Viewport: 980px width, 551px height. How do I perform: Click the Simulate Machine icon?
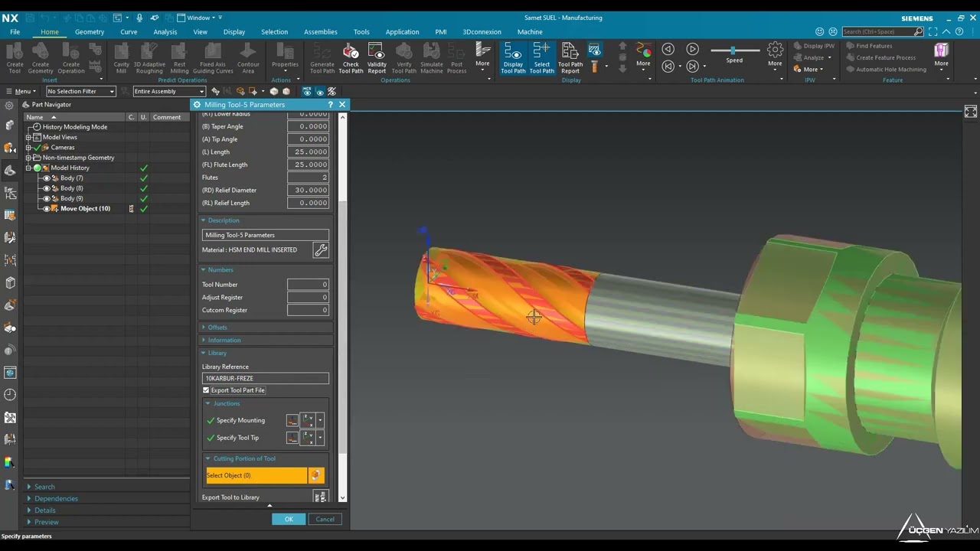coord(431,58)
